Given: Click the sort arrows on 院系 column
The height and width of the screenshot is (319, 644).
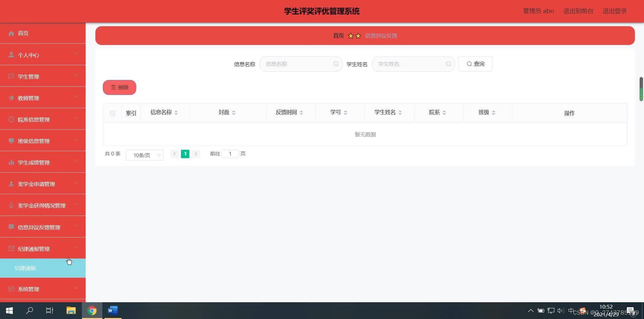Looking at the screenshot, I should (444, 112).
